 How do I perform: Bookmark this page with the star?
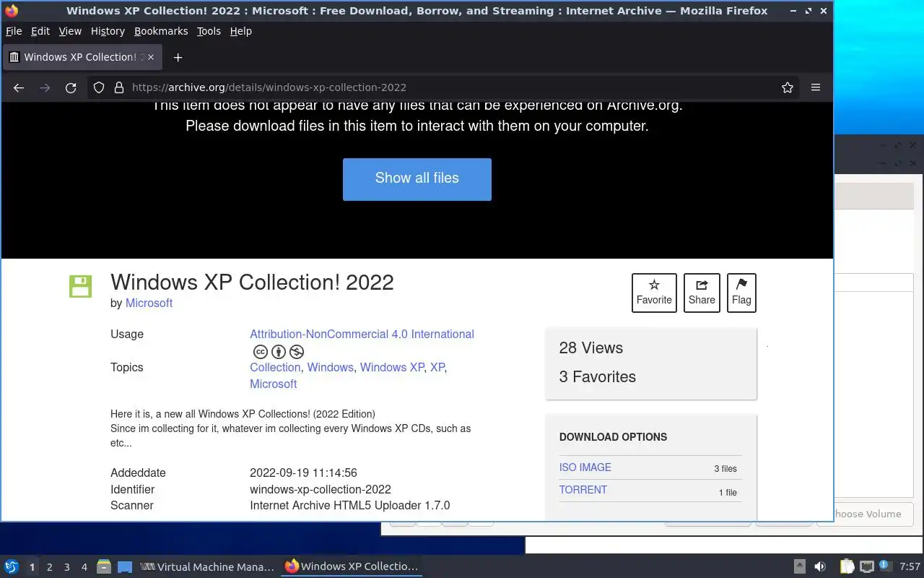pyautogui.click(x=788, y=87)
